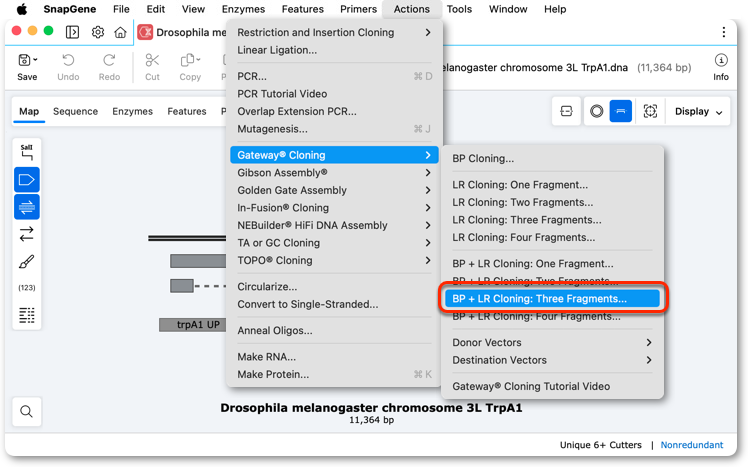Expand the Destination Vectors submenu
The width and height of the screenshot is (748, 467).
[552, 360]
